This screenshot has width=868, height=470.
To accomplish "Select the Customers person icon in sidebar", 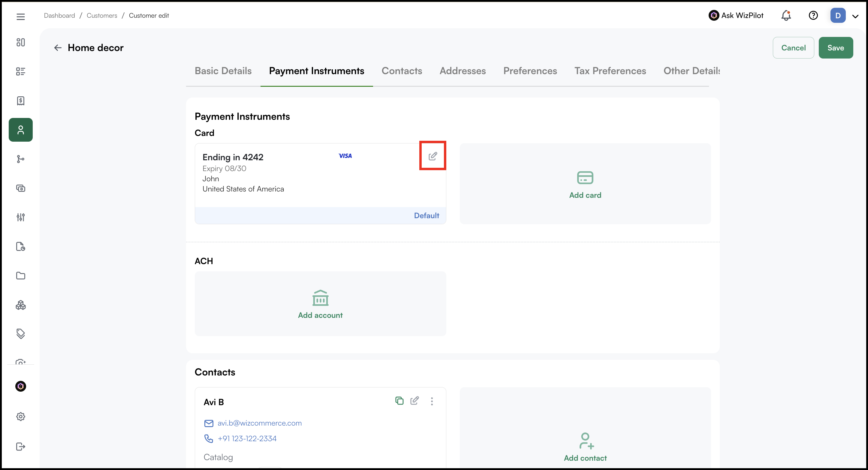I will pos(20,130).
